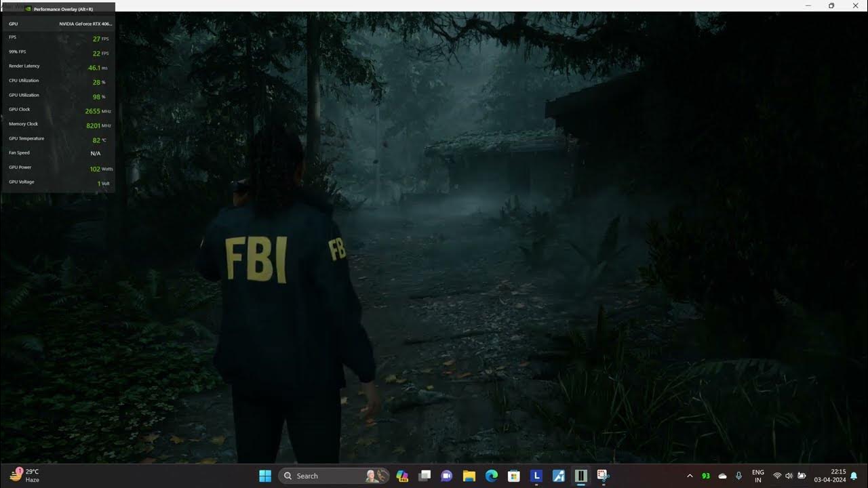The width and height of the screenshot is (868, 488).
Task: Click the GPU Power value 102 Watts
Action: point(101,169)
